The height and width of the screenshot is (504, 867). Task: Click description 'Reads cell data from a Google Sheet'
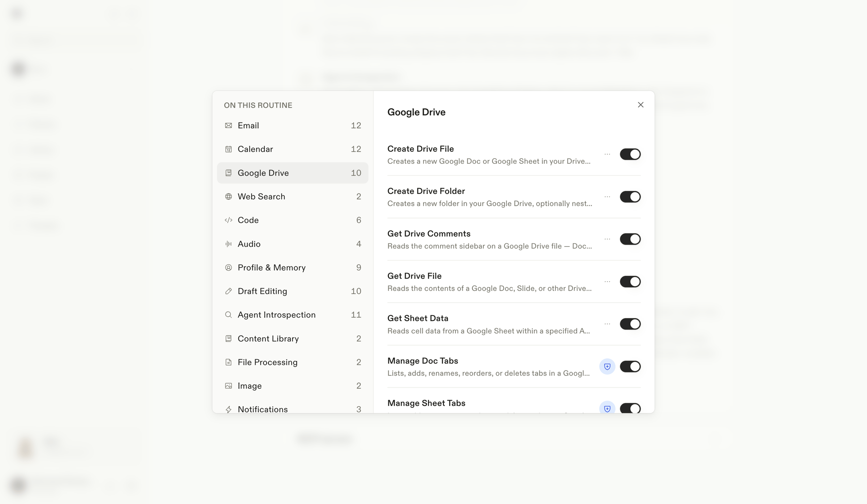pos(488,331)
